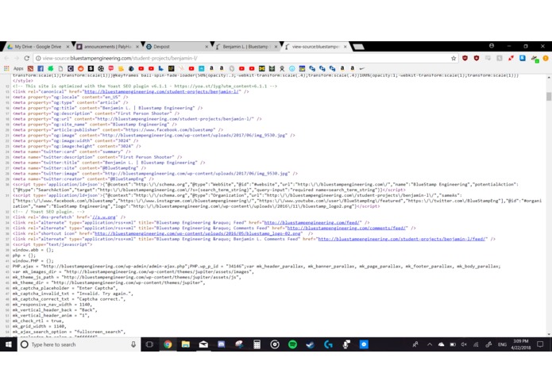Open the student-projects/benjamin-l/feed/ link
This screenshot has height=392, width=552.
click(402, 239)
